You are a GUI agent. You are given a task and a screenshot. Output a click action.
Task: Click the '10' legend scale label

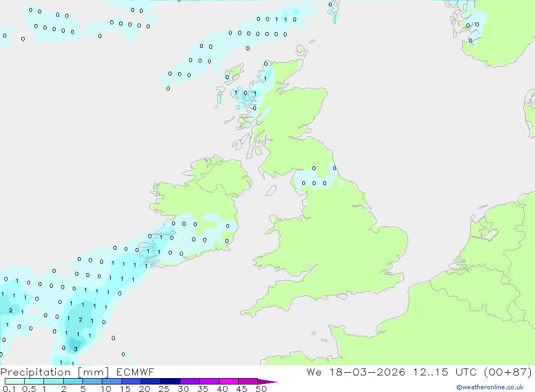click(x=106, y=389)
